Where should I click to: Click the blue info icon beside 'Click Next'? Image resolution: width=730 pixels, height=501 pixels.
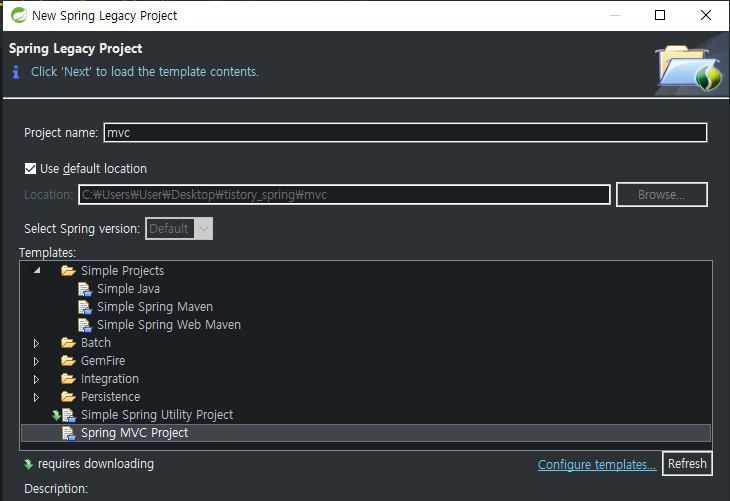click(16, 72)
